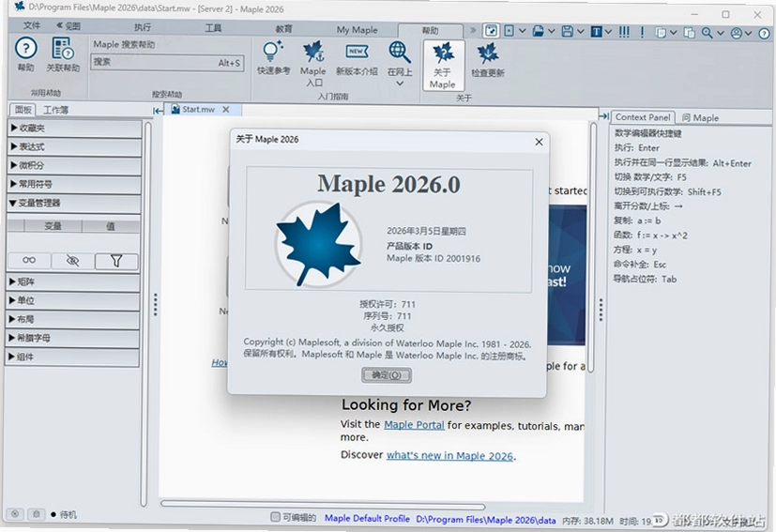This screenshot has width=776, height=532.
Task: Click the horizontal scrollbar below the document
Action: pyautogui.click(x=323, y=504)
